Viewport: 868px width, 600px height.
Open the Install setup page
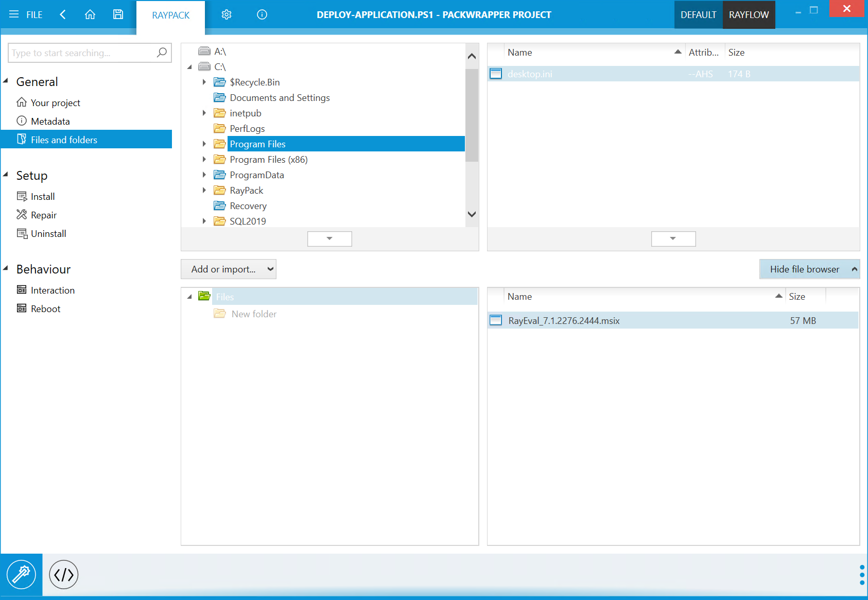(43, 196)
